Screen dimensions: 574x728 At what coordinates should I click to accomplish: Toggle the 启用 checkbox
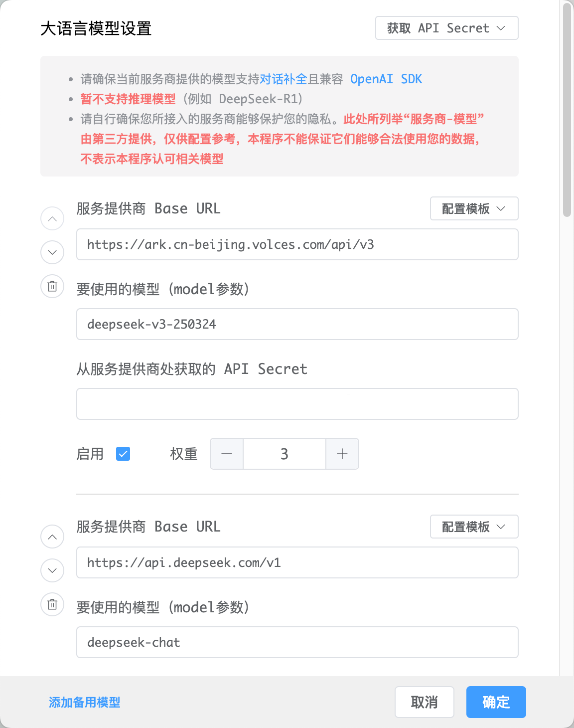point(123,454)
